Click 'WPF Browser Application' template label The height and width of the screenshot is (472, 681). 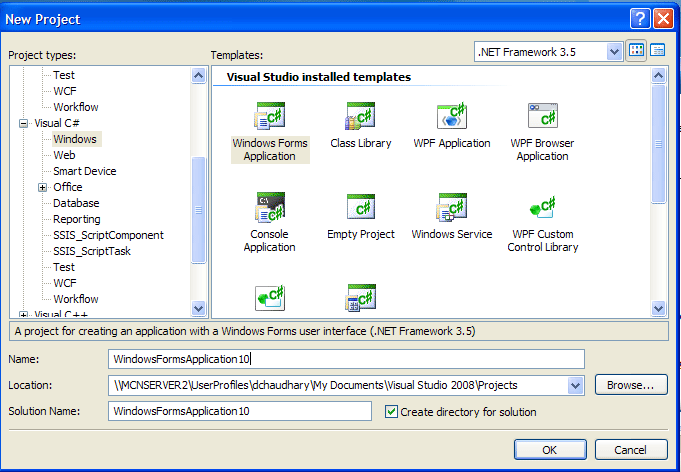click(x=542, y=149)
